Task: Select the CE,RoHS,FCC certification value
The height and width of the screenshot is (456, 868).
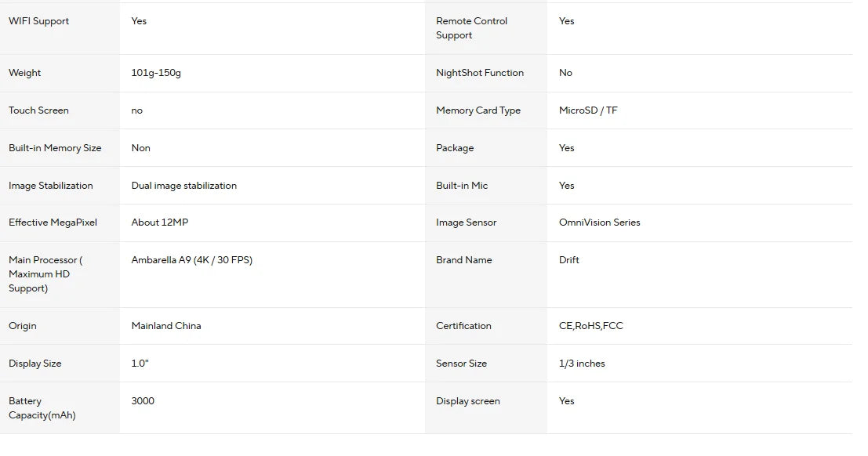Action: [x=590, y=326]
